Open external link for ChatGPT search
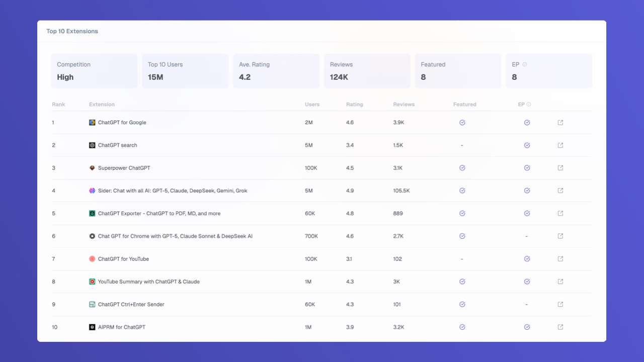644x362 pixels. (x=560, y=145)
